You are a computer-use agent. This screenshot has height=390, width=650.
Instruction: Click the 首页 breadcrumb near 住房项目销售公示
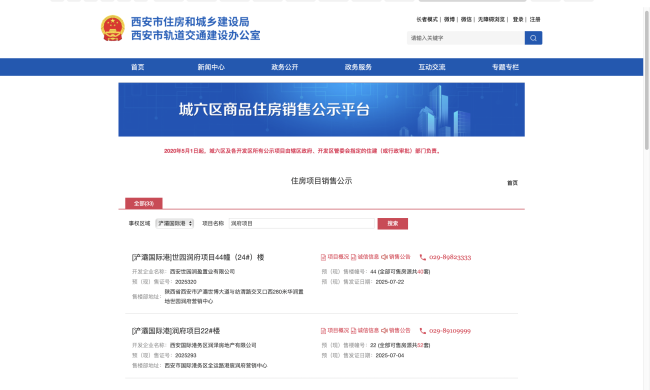coord(512,183)
